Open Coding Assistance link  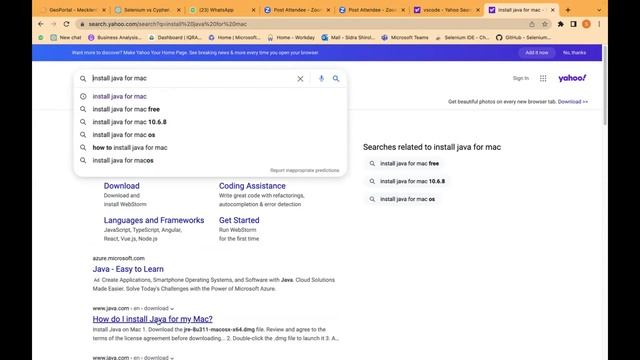point(252,186)
